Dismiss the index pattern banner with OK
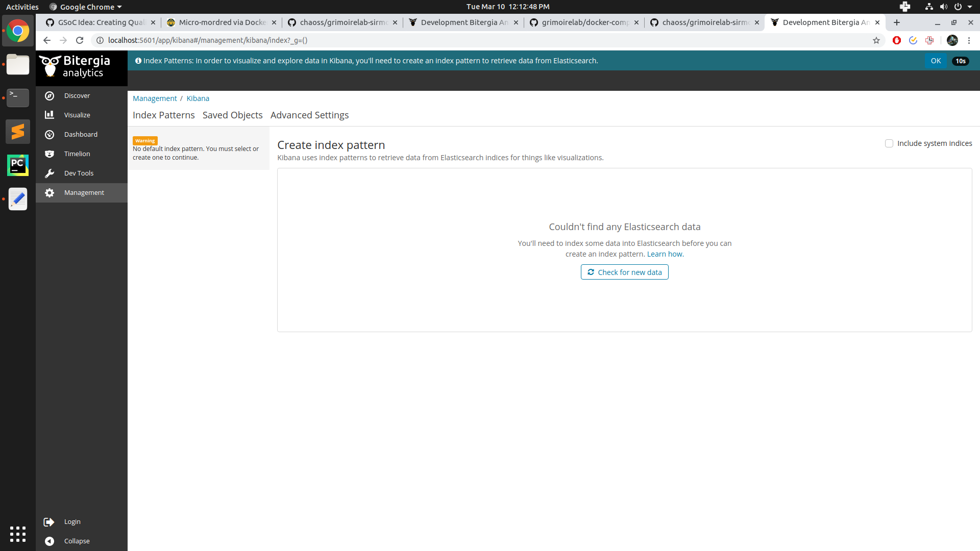Screen dimensions: 980x551 tap(936, 60)
